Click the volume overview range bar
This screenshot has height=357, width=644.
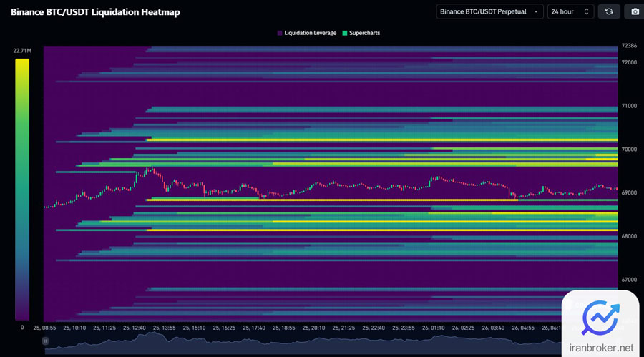click(x=303, y=343)
